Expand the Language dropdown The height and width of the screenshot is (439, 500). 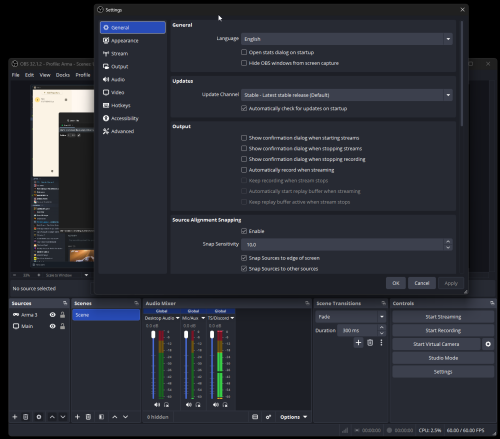pyautogui.click(x=347, y=39)
